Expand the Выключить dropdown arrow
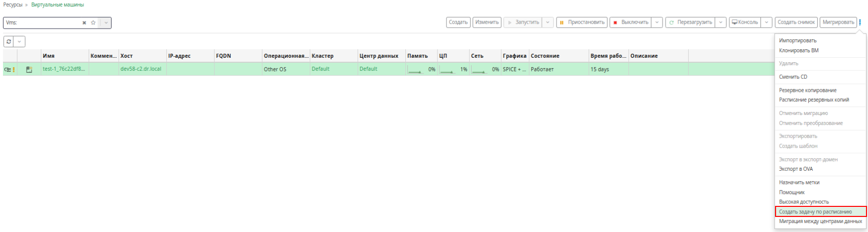This screenshot has height=232, width=868. (x=657, y=22)
